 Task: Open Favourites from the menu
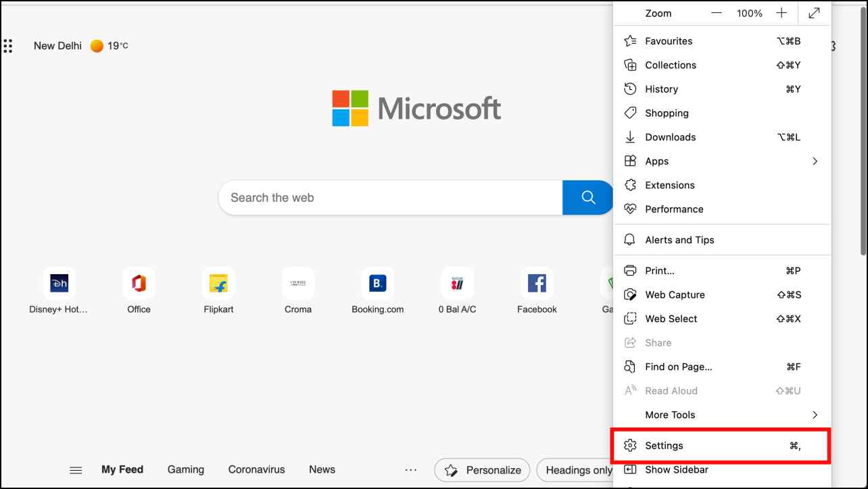point(722,41)
